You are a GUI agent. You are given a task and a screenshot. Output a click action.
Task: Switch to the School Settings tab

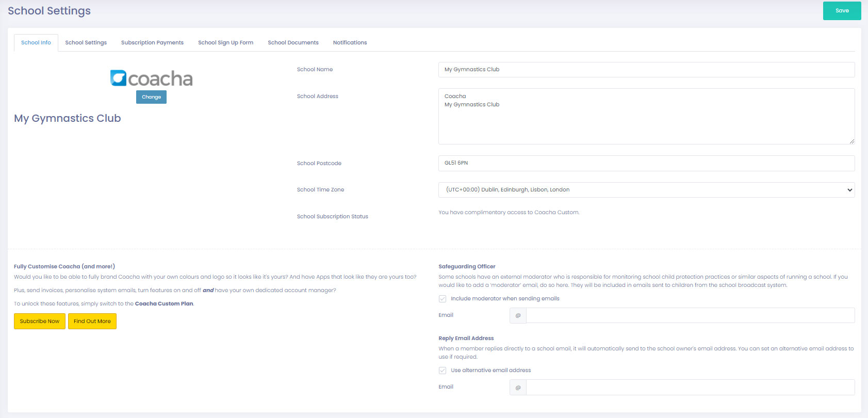[x=86, y=43]
